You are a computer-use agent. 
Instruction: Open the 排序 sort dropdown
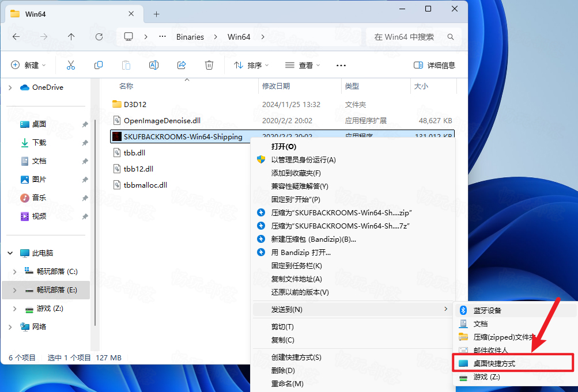coord(251,65)
